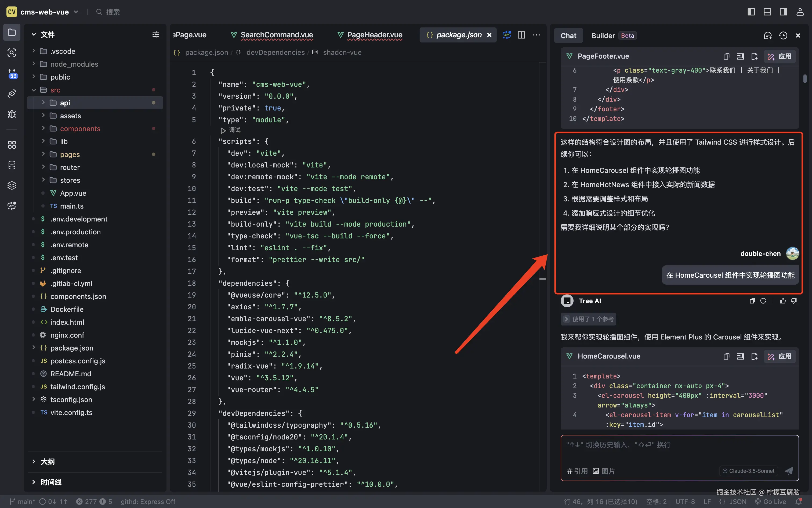Image resolution: width=812 pixels, height=508 pixels.
Task: Regenerate the Trae AI response
Action: click(763, 301)
